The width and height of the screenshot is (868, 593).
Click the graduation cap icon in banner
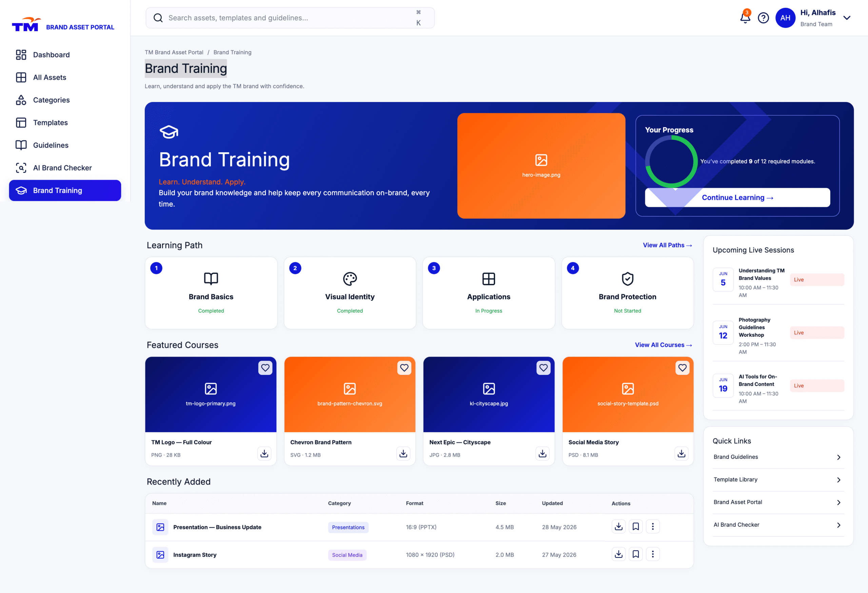tap(169, 132)
